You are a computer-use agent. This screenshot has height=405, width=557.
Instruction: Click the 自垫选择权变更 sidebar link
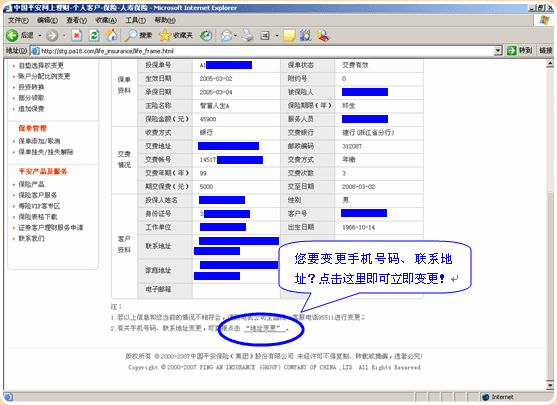[x=41, y=65]
